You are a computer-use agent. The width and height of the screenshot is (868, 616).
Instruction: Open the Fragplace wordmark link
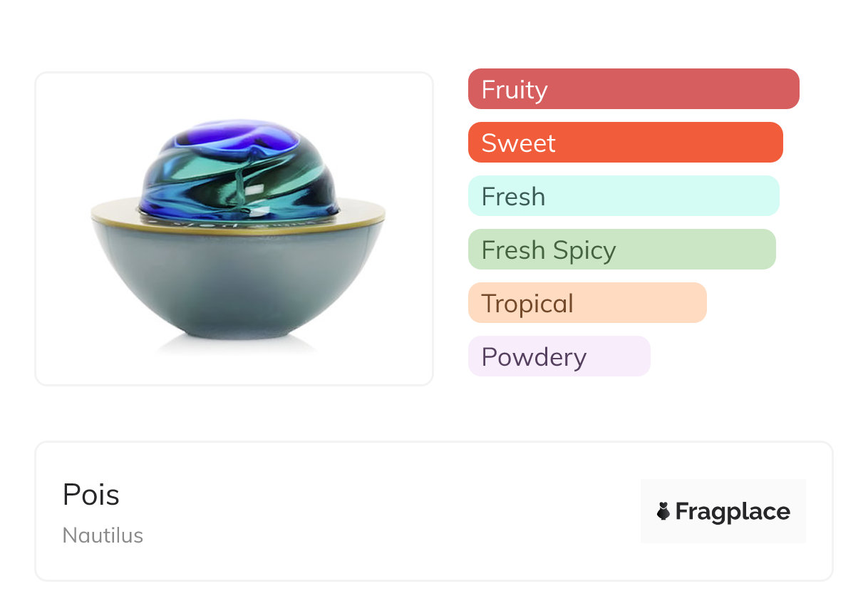tap(733, 511)
